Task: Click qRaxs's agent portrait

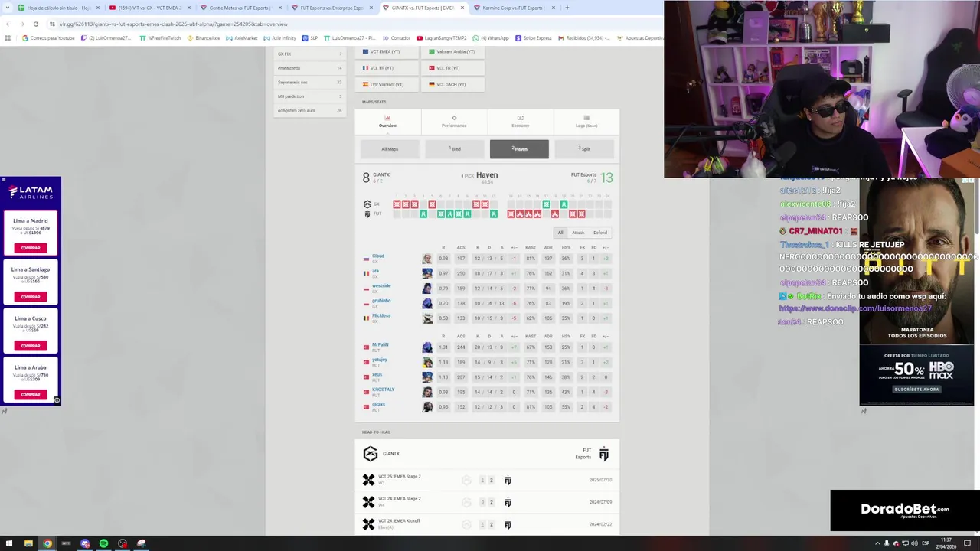Action: click(427, 407)
